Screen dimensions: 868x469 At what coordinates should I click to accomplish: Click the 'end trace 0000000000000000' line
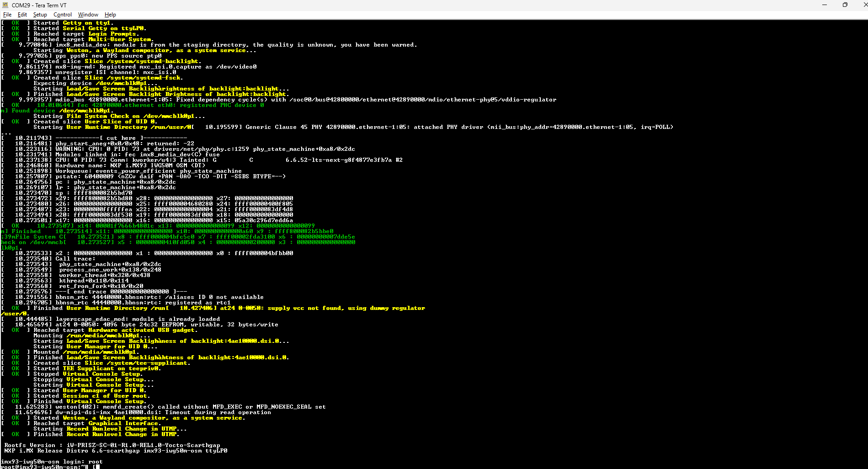(94, 292)
